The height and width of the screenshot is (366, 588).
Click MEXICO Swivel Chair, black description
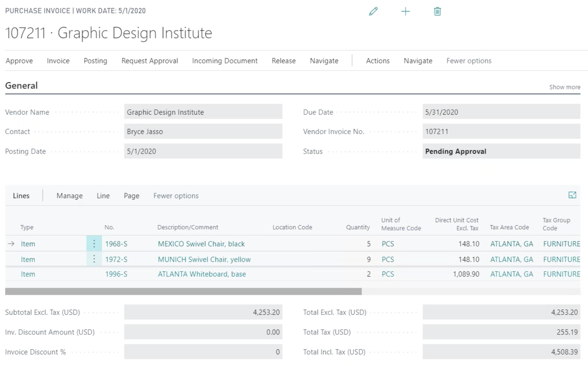pyautogui.click(x=201, y=244)
